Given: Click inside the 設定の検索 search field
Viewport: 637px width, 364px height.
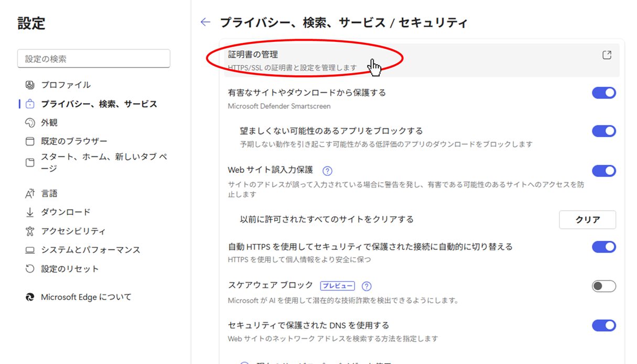Looking at the screenshot, I should tap(93, 59).
